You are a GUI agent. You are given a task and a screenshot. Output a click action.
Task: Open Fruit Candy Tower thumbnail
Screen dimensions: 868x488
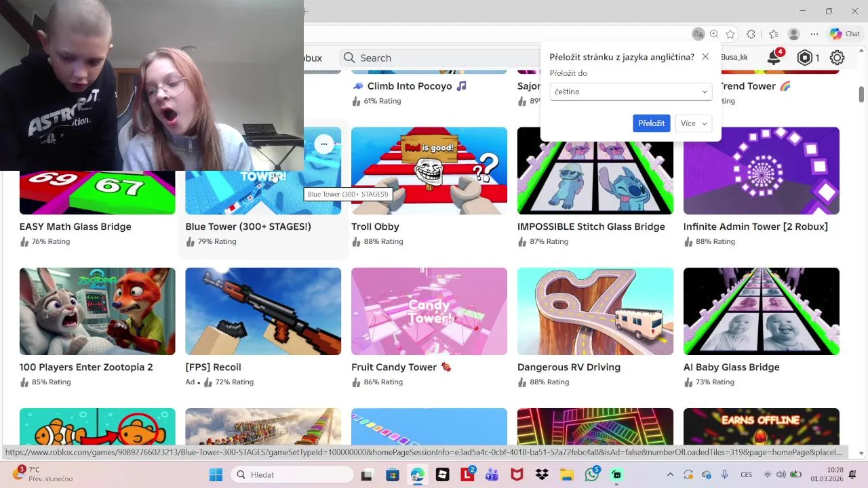(x=429, y=311)
